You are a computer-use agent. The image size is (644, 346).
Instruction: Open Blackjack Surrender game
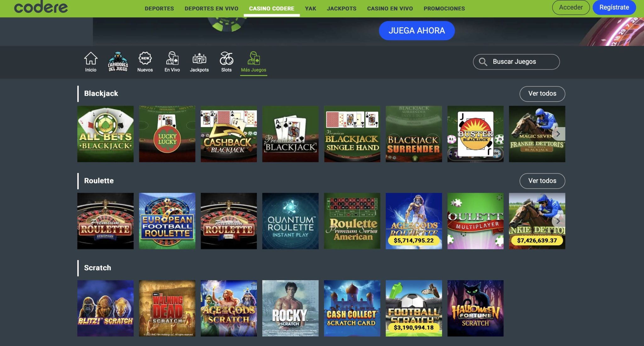click(414, 134)
